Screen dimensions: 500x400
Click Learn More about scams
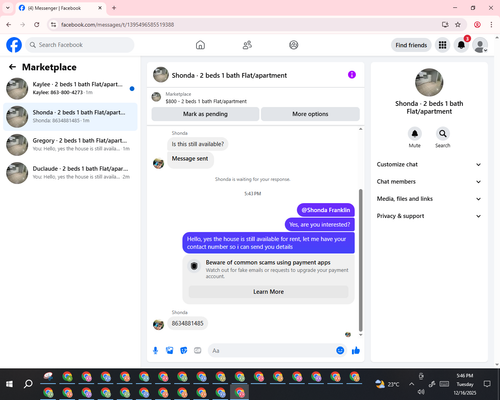click(268, 292)
